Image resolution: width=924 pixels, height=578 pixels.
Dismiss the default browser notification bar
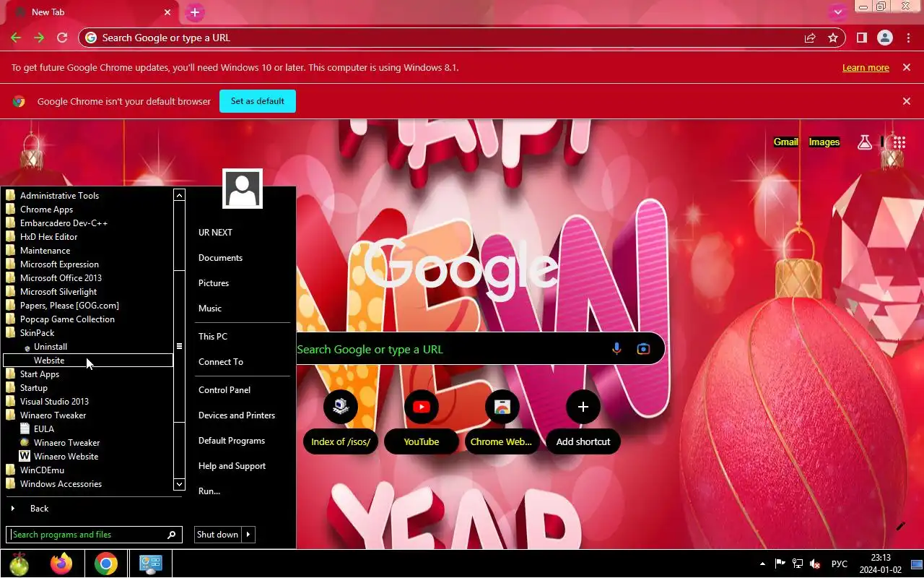click(x=906, y=101)
